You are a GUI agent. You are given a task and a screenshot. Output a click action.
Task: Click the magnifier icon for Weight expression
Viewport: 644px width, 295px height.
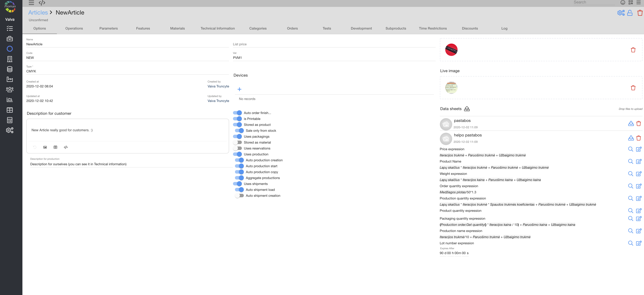click(630, 174)
